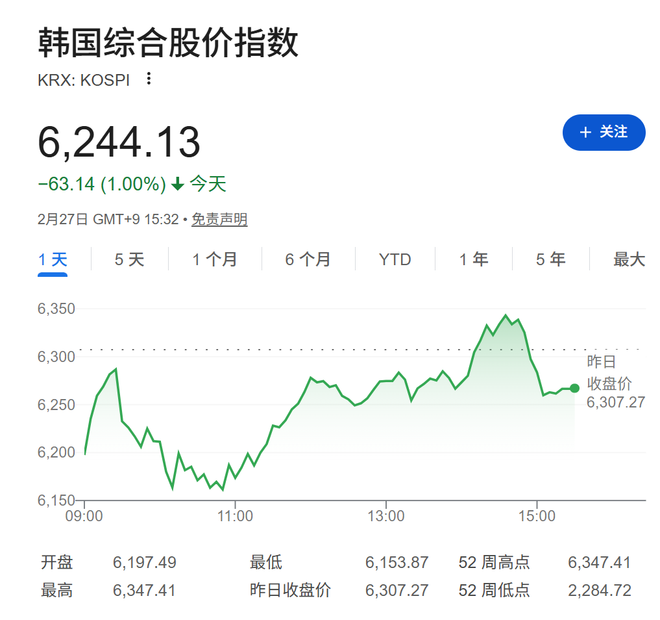Image resolution: width=660 pixels, height=620 pixels.
Task: Click the 52 周低点 value 2,284.72
Action: click(599, 590)
